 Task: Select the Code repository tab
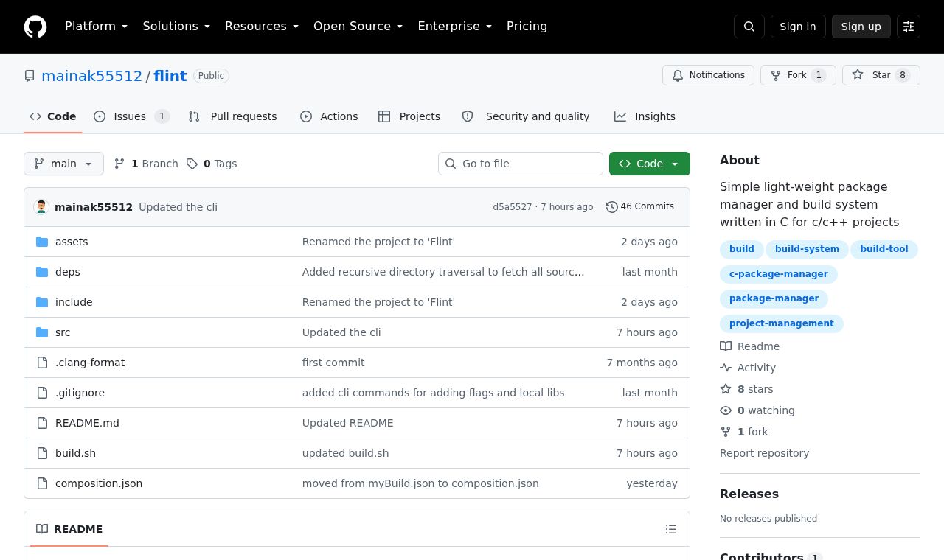click(53, 116)
